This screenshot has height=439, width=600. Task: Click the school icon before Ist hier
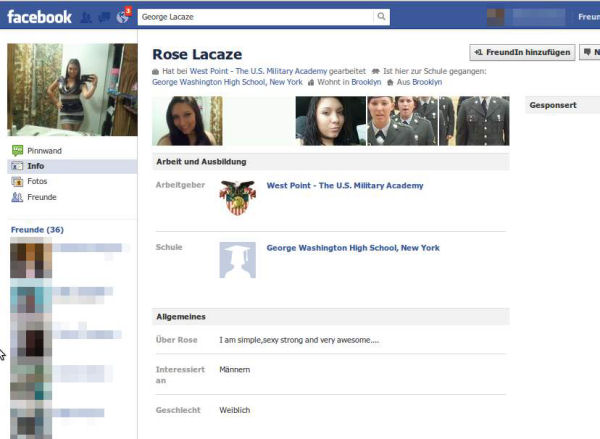click(376, 72)
